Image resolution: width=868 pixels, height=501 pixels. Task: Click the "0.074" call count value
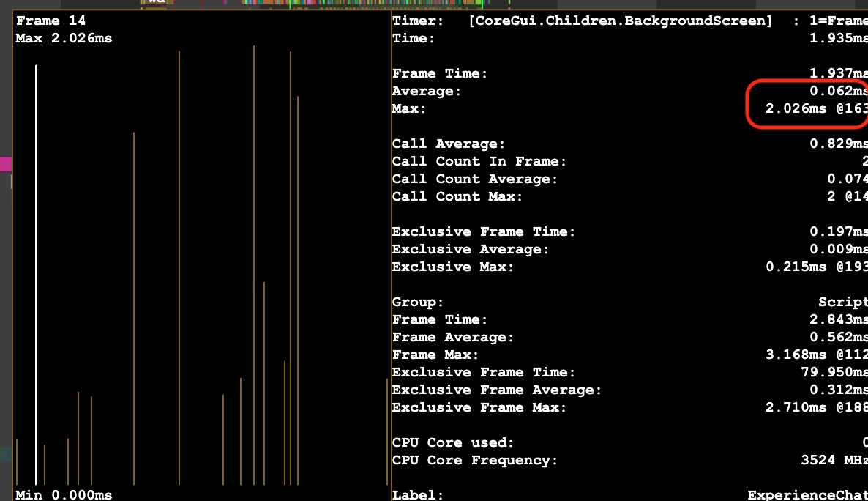tap(848, 179)
